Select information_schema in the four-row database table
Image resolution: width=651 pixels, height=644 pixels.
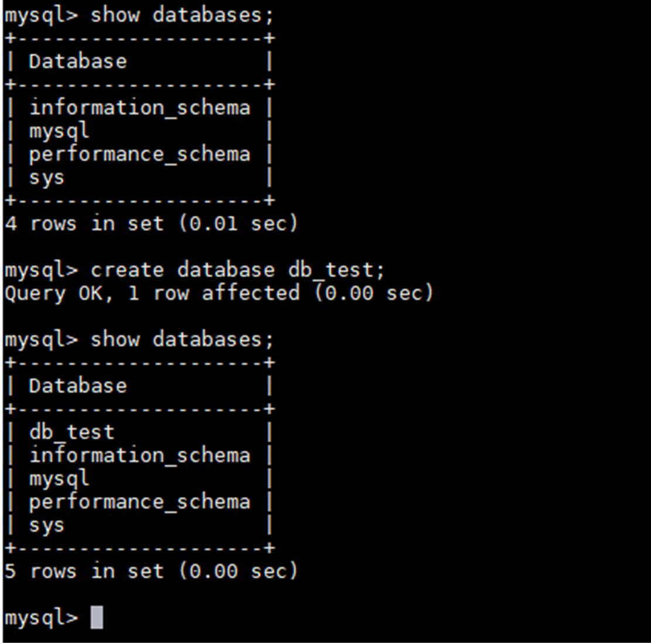[139, 108]
